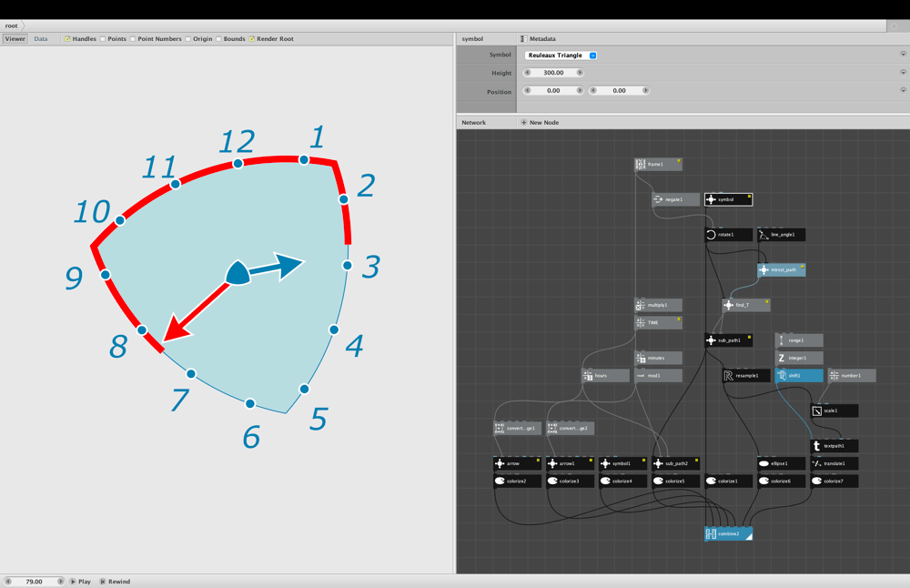Switch to the Data tab
The width and height of the screenshot is (910, 588).
41,39
